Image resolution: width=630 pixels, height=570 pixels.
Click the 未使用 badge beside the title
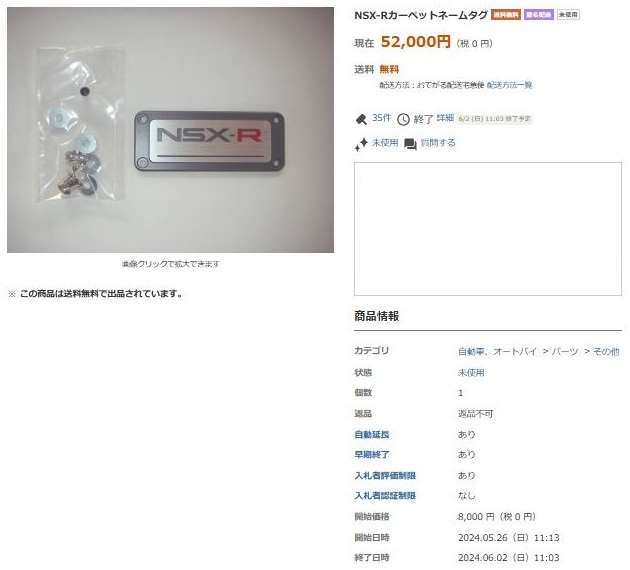coord(568,15)
